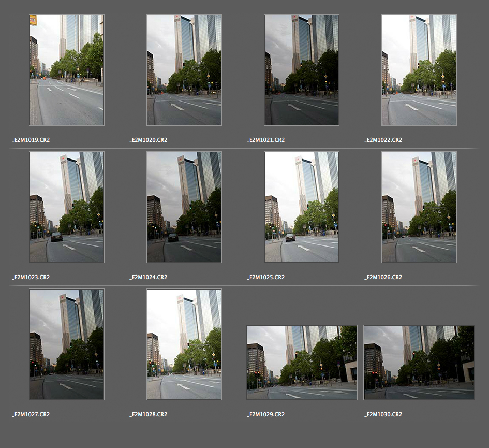Select the bright _E2M1025.CR2 thumbnail
Viewport: 489px width, 448px height.
[x=301, y=207]
